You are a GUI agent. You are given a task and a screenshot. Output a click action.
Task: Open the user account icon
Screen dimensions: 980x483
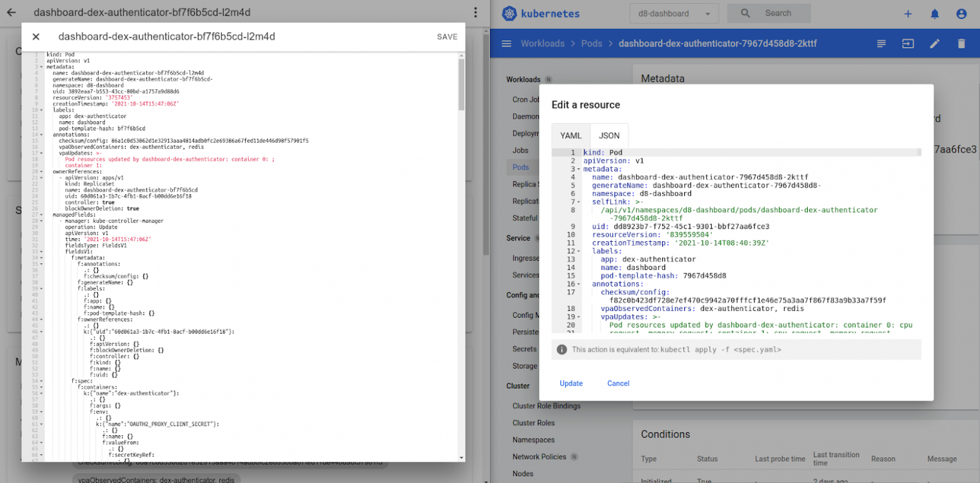[x=961, y=14]
